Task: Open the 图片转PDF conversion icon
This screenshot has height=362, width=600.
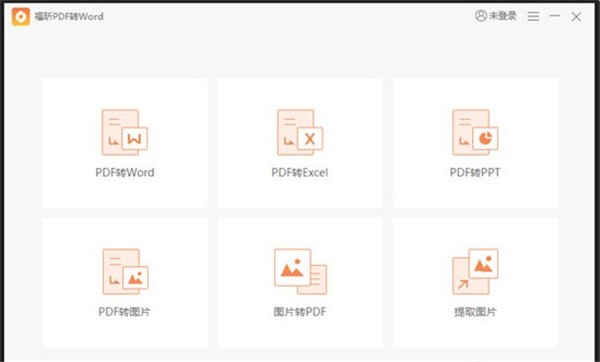Action: pos(300,272)
